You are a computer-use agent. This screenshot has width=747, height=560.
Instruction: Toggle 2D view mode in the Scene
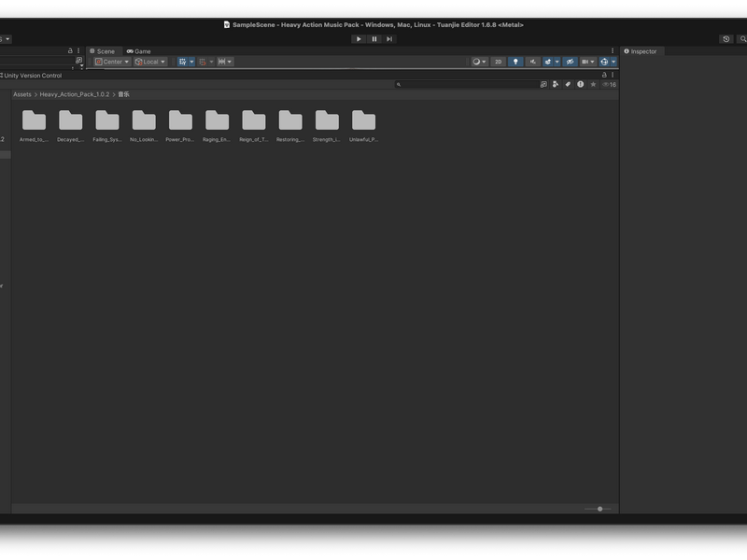498,62
